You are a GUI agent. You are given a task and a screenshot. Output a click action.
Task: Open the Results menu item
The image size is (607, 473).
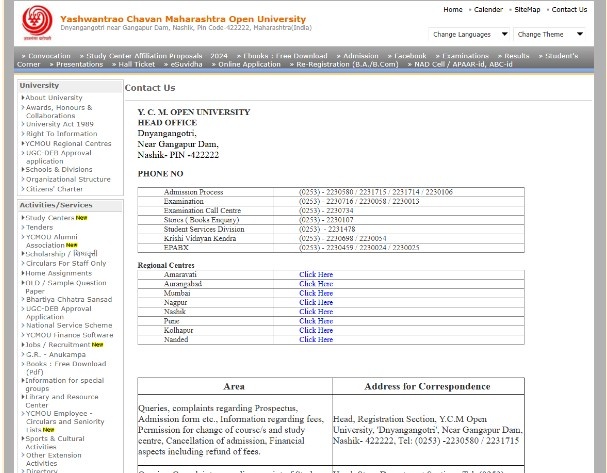pyautogui.click(x=516, y=56)
